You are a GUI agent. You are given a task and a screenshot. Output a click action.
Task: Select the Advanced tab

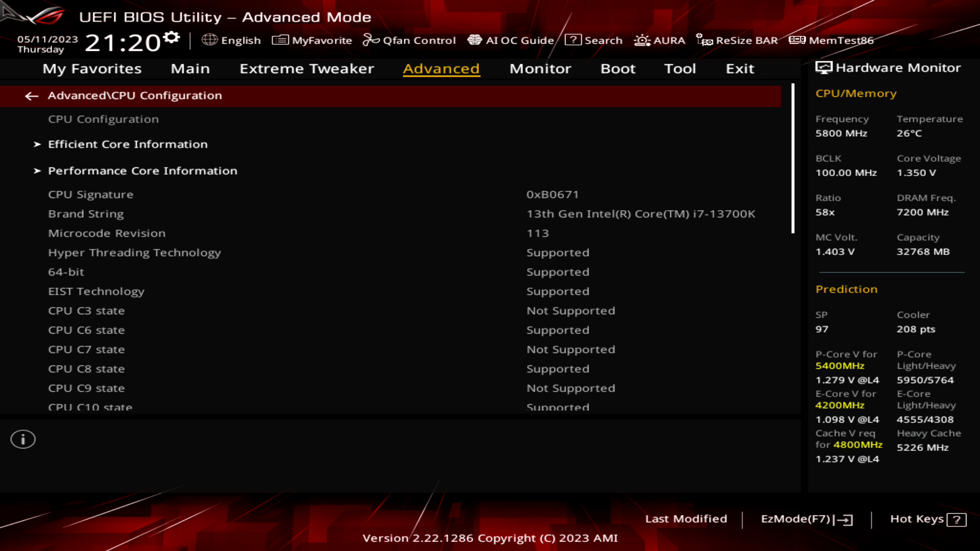(441, 69)
